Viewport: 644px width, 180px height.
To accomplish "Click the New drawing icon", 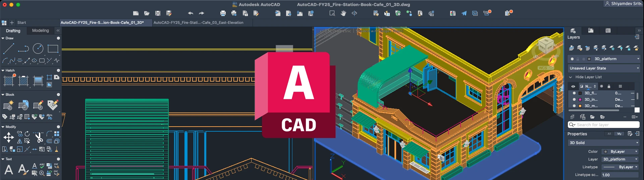I will tap(136, 13).
